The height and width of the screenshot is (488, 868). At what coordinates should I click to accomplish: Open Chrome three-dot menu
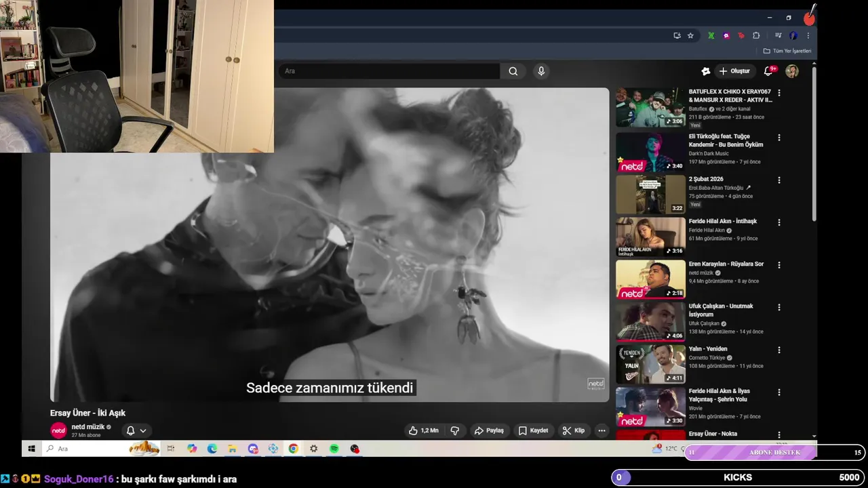(808, 35)
